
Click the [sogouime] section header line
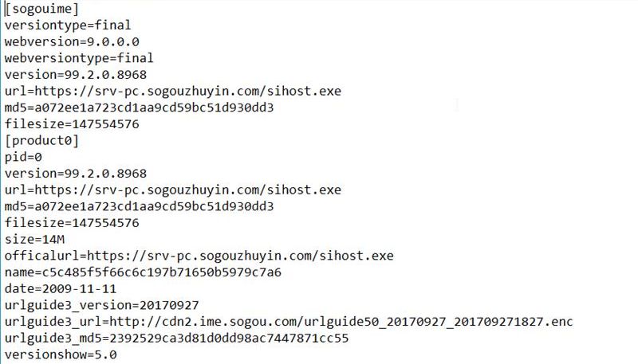pos(41,9)
